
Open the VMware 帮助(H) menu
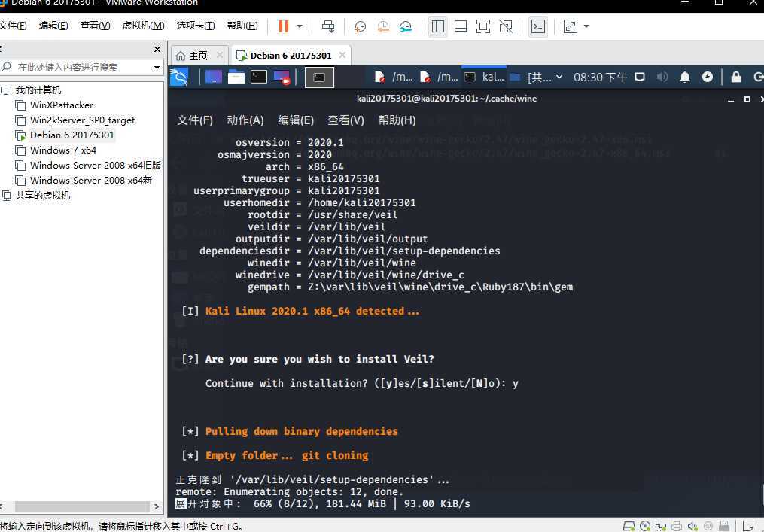click(x=242, y=26)
